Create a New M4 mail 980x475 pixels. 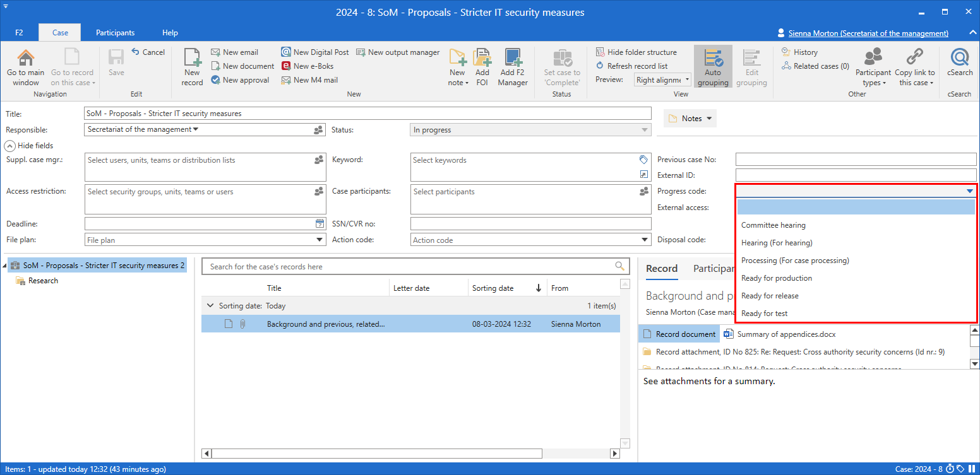(x=309, y=80)
